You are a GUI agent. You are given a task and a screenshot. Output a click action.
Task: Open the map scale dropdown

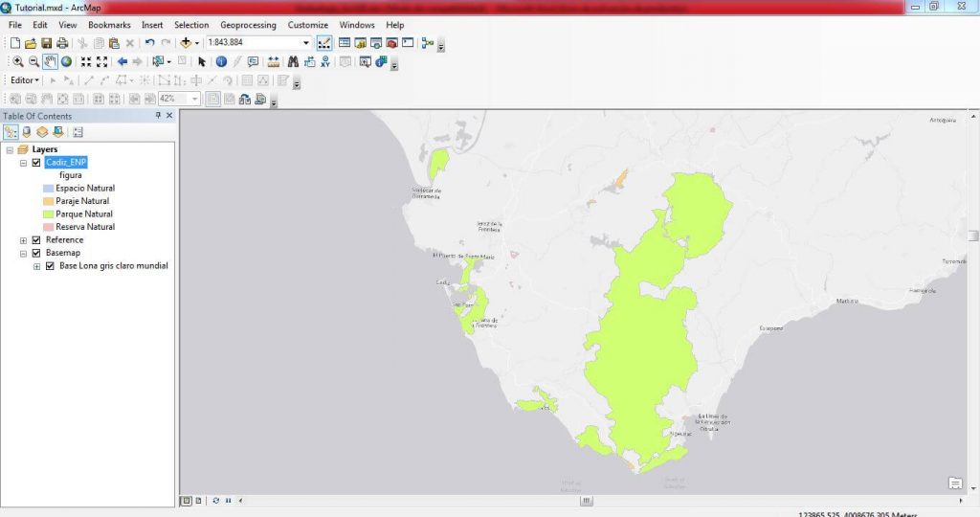306,43
